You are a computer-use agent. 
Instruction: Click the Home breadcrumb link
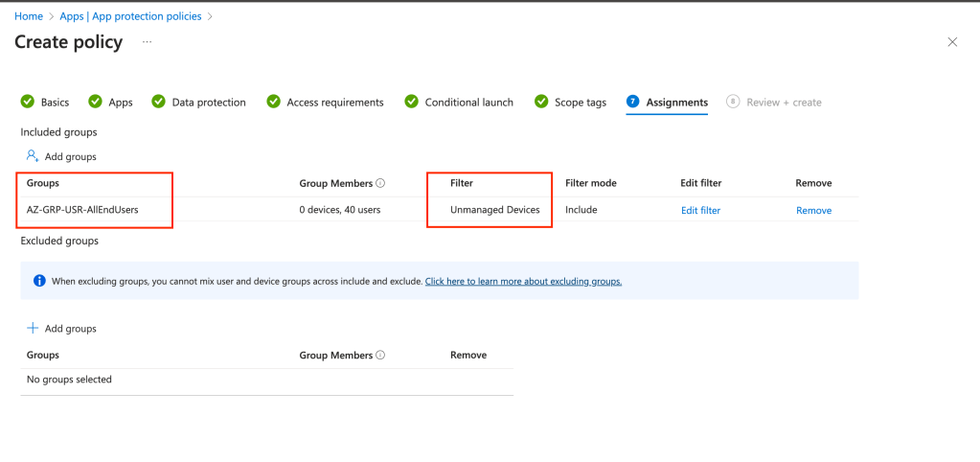point(29,16)
